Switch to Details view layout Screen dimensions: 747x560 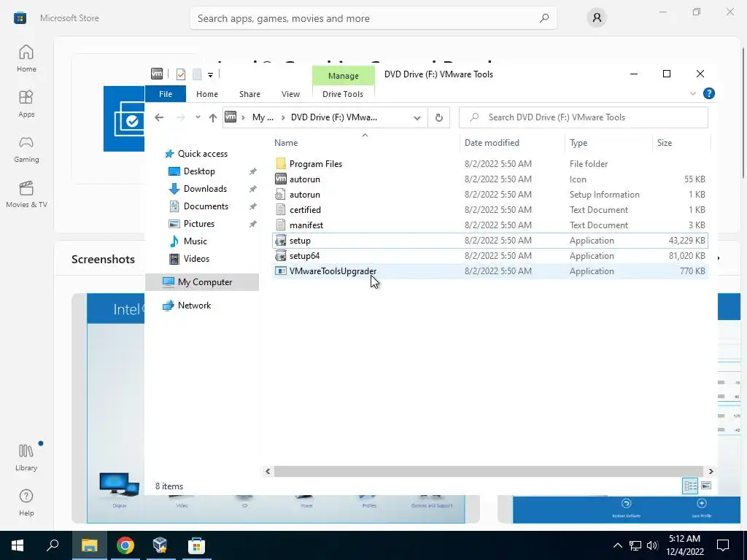pos(690,486)
